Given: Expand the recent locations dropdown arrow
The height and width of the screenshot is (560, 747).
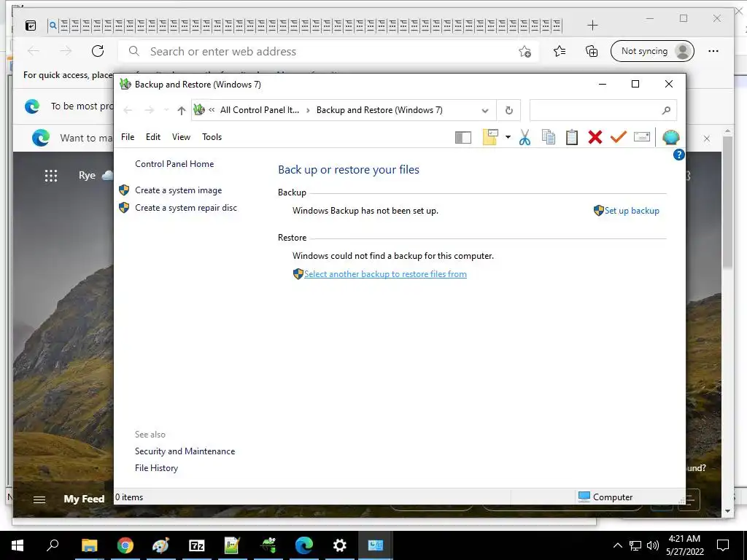Looking at the screenshot, I should (x=166, y=111).
